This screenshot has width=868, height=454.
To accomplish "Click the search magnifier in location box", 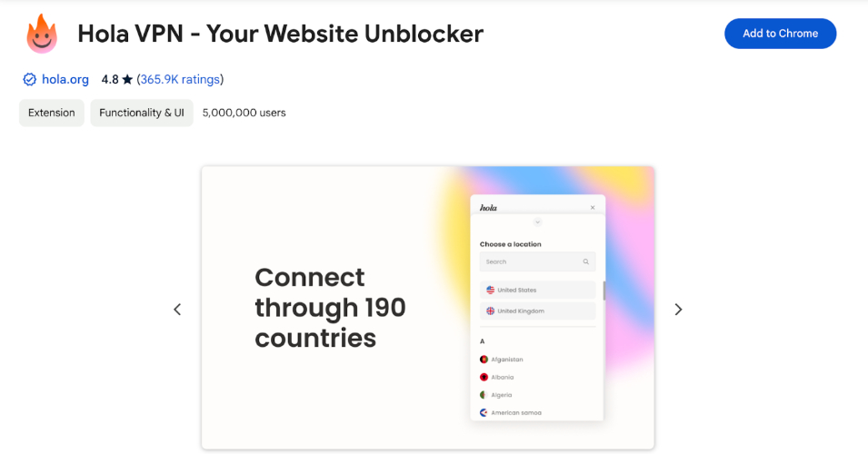I will pyautogui.click(x=585, y=262).
